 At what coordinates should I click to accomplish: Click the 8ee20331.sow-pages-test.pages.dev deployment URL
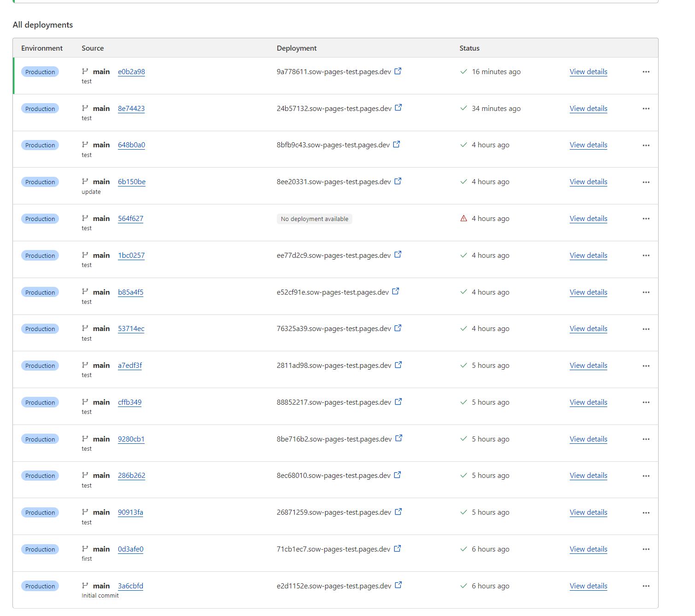click(x=334, y=182)
